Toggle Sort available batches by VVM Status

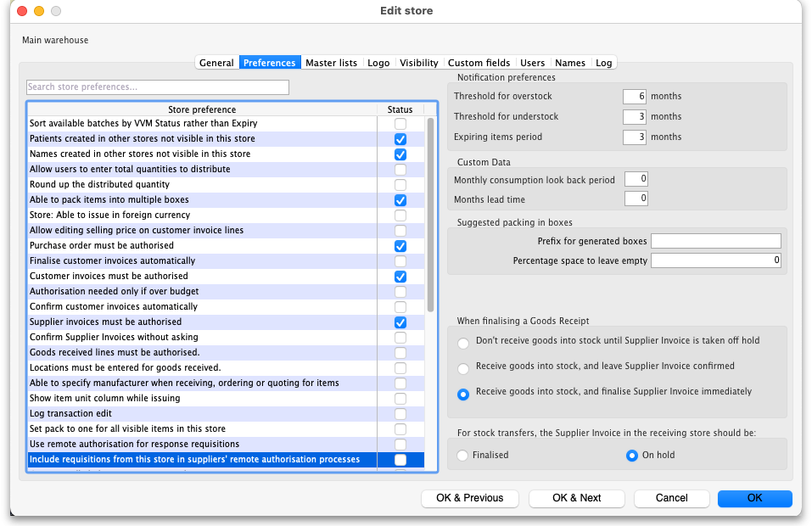pyautogui.click(x=400, y=124)
